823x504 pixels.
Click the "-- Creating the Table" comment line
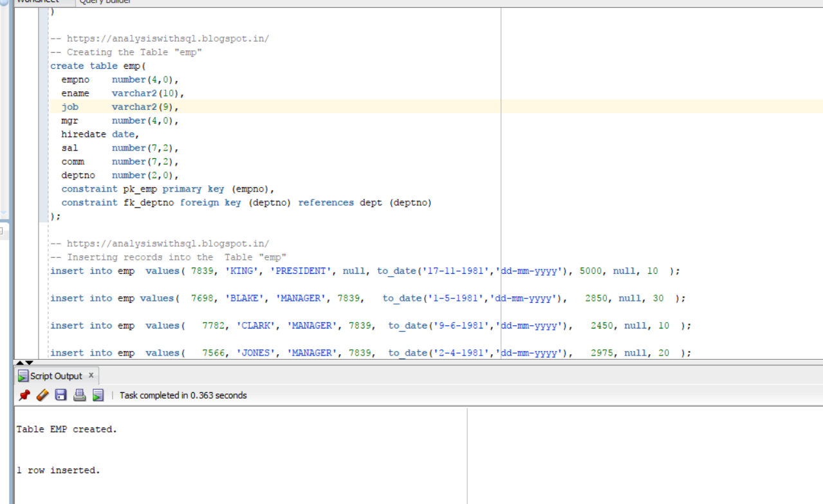pos(126,52)
